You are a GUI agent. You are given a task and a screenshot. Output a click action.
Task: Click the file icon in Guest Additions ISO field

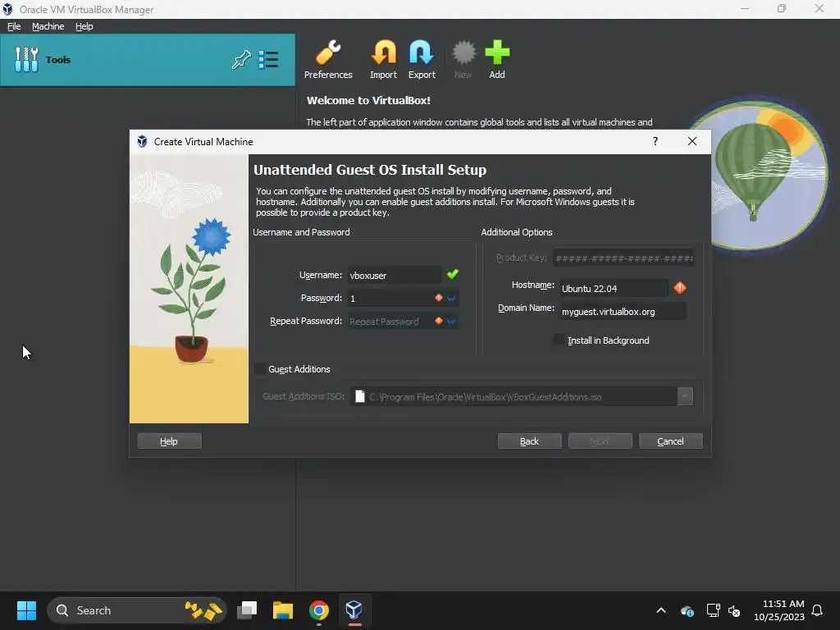[x=360, y=396]
